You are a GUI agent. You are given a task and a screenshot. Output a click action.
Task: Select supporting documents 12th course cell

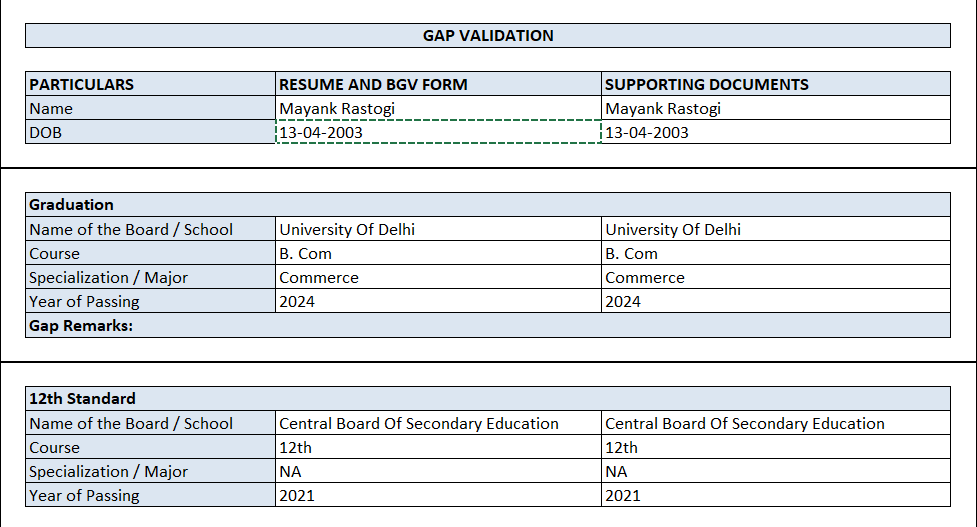coord(776,447)
